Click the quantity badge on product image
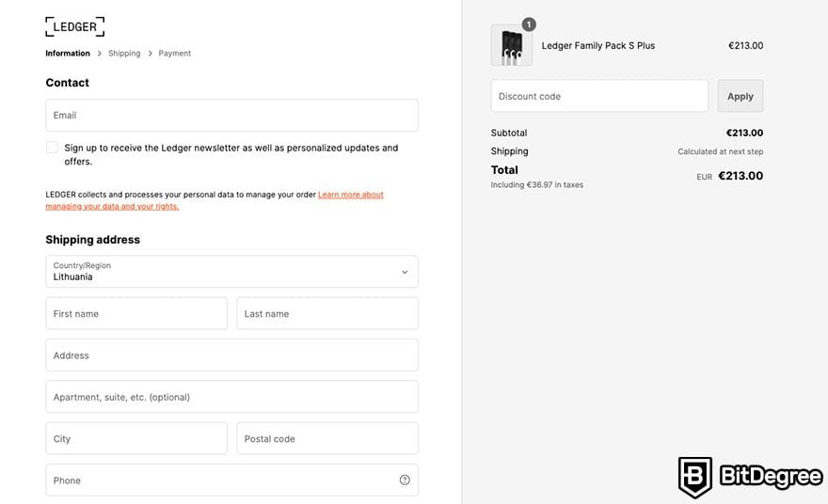The image size is (828, 504). click(529, 24)
